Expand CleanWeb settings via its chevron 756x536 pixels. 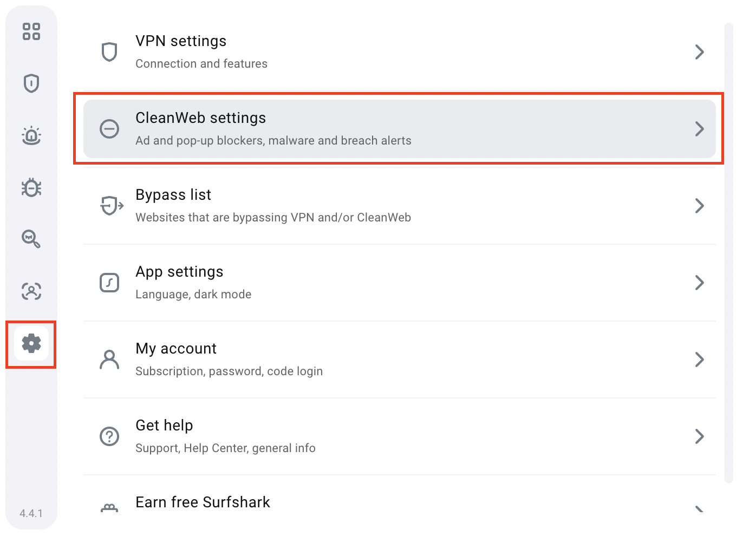699,129
